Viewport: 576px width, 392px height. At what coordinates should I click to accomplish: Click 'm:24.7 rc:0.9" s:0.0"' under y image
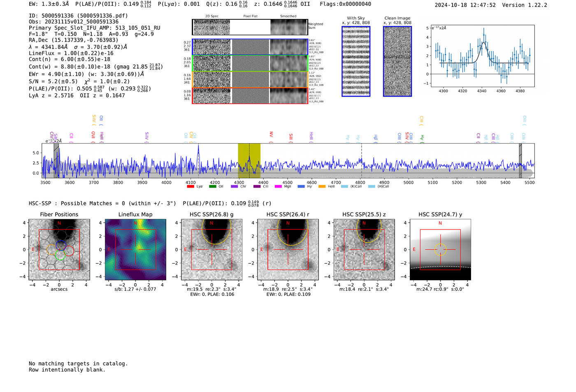click(440, 289)
